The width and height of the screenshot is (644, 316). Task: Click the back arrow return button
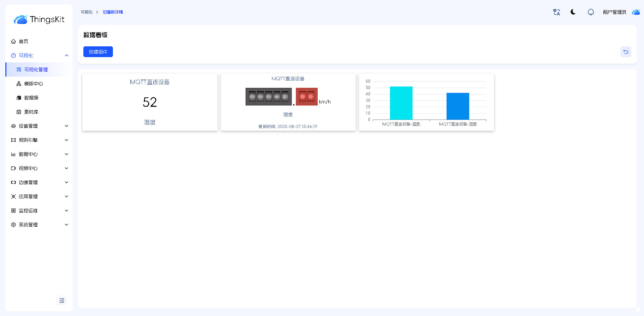point(626,52)
